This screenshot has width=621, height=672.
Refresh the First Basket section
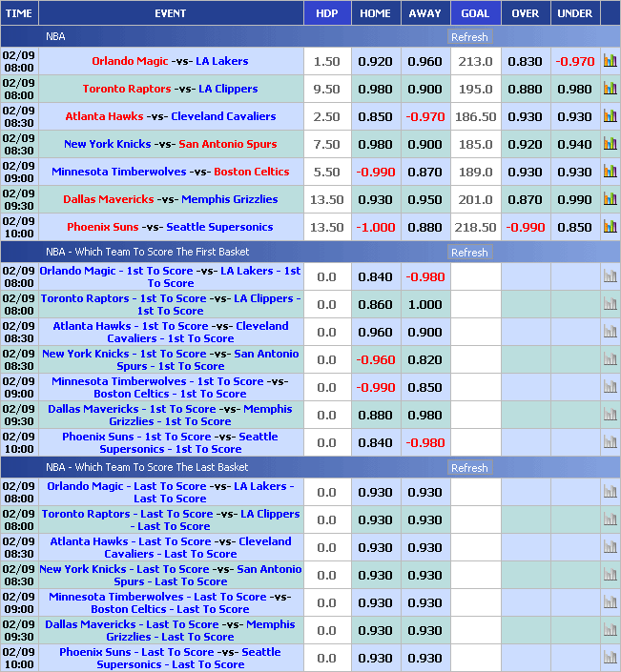pyautogui.click(x=468, y=253)
